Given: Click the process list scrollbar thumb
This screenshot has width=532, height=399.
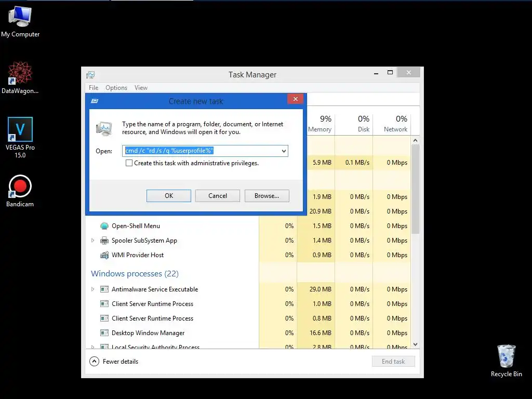Looking at the screenshot, I should 415,189.
